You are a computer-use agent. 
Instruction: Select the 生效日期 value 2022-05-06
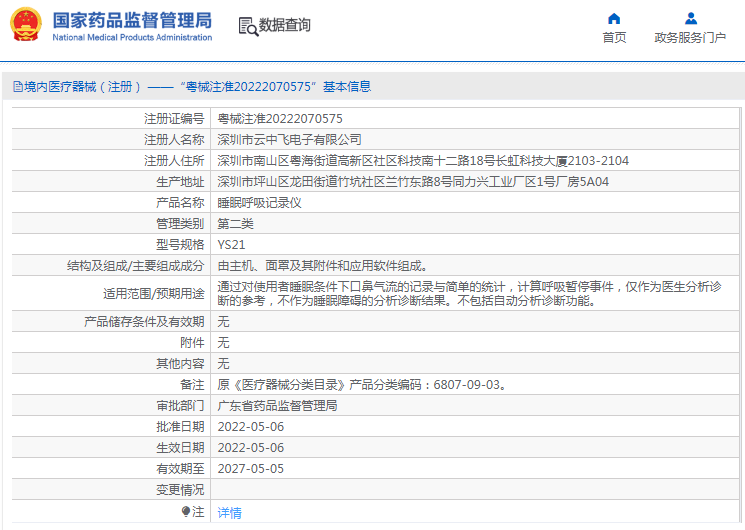(250, 448)
